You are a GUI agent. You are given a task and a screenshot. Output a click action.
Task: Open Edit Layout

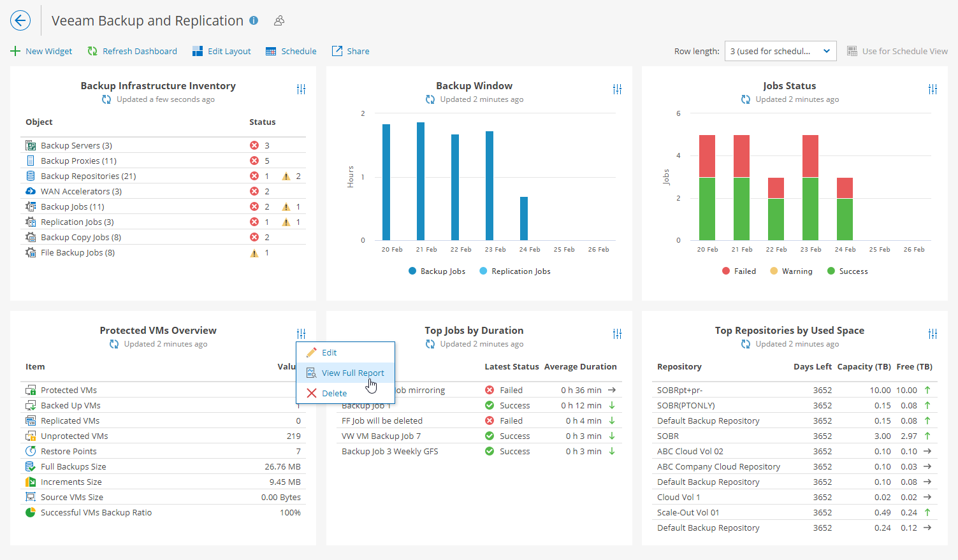pos(222,51)
